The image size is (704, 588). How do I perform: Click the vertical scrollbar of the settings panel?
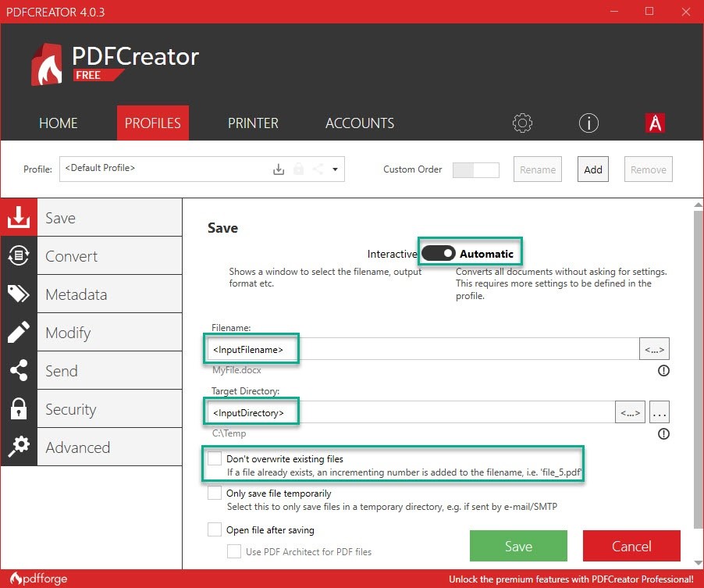point(699,369)
